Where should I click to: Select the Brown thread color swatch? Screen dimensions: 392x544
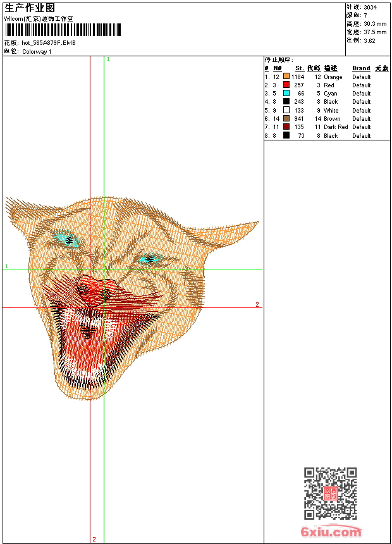tap(286, 118)
